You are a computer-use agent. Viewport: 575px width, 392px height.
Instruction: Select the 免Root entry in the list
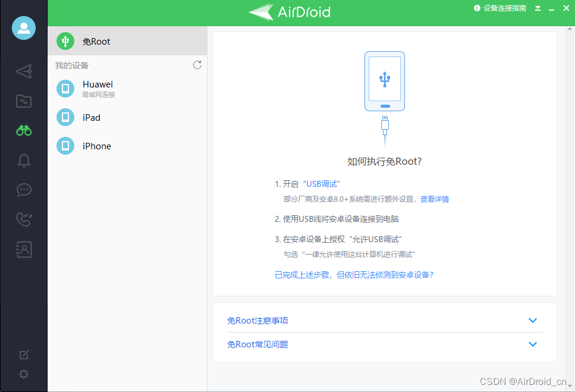128,41
